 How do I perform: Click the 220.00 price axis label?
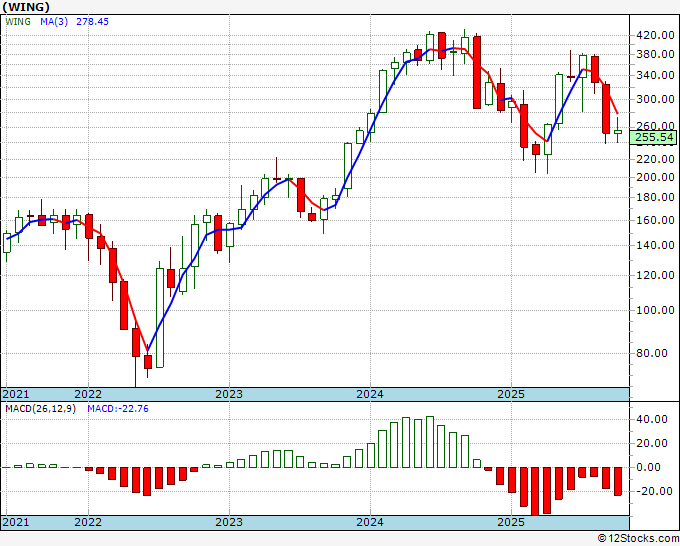(x=654, y=159)
